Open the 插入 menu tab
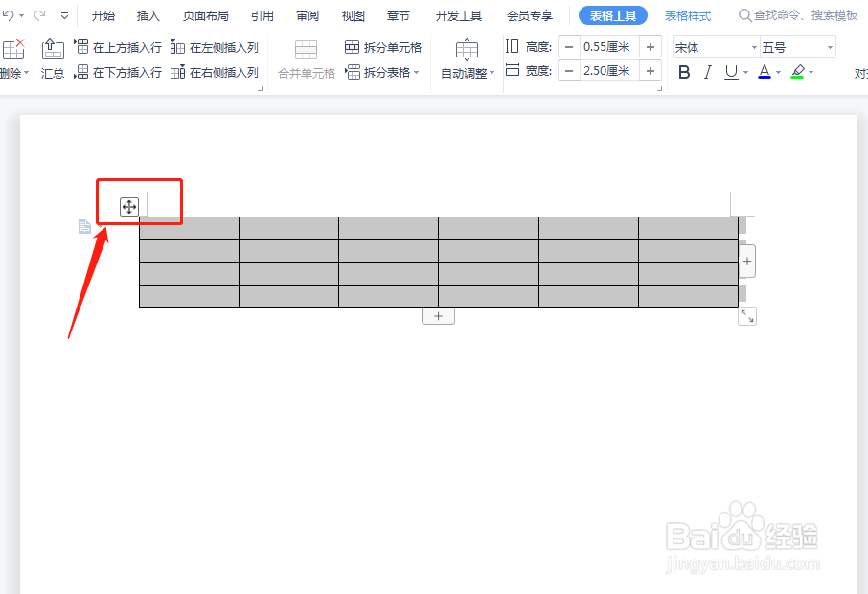 (x=148, y=15)
